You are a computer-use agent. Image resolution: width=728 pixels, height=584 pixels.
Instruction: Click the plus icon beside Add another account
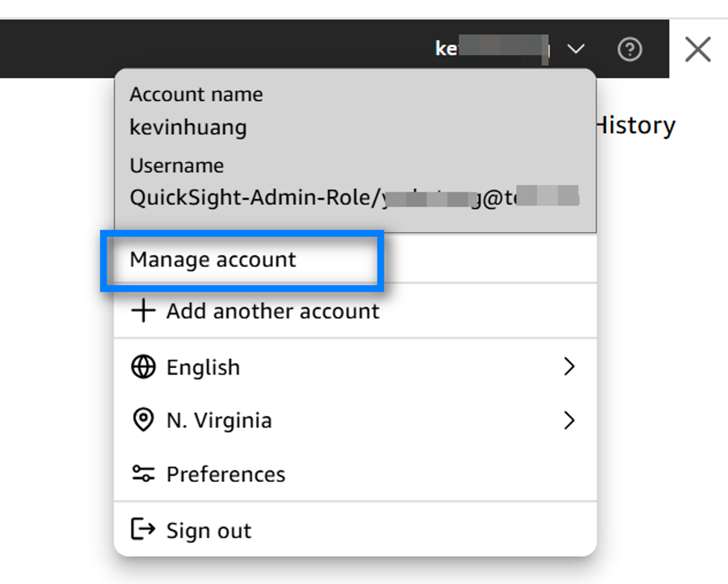point(143,311)
